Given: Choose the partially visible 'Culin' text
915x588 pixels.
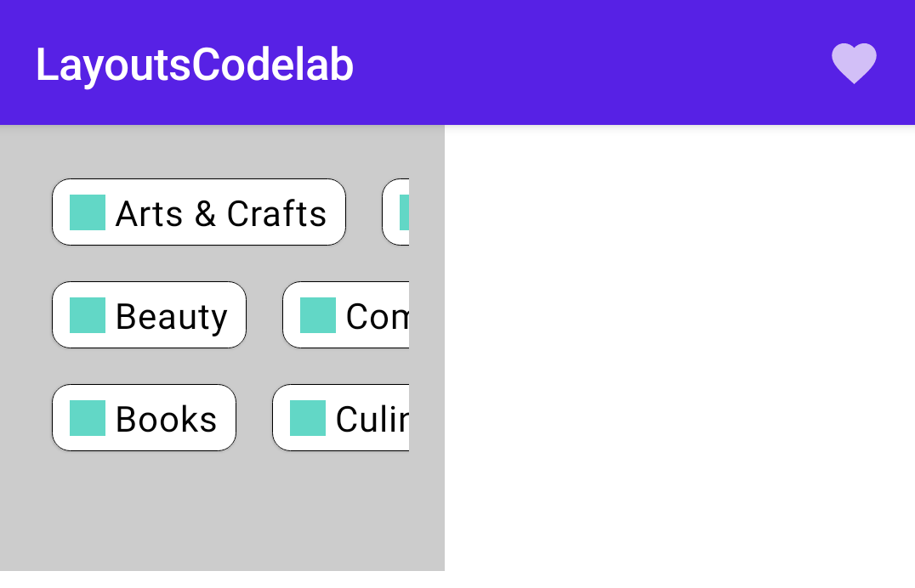Looking at the screenshot, I should pyautogui.click(x=372, y=419).
